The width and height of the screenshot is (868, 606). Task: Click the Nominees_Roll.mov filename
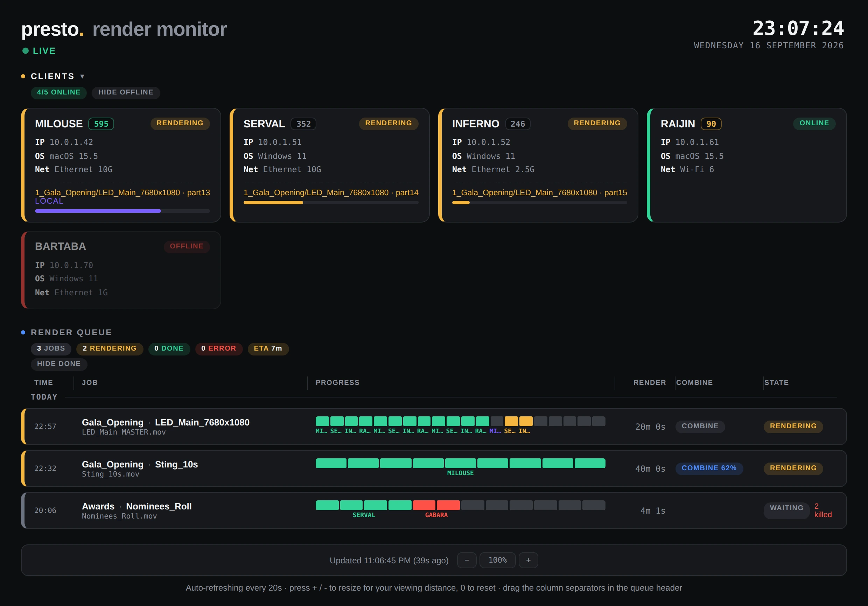[x=119, y=516]
